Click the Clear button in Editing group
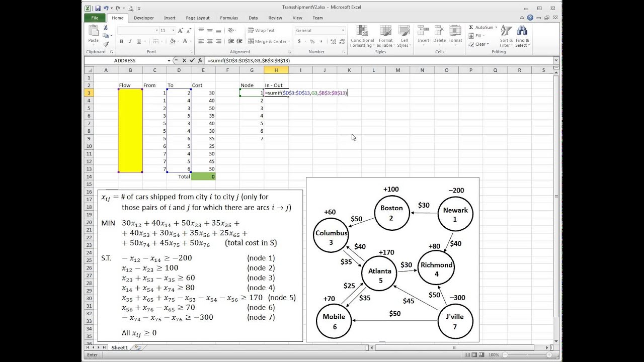 (x=478, y=44)
